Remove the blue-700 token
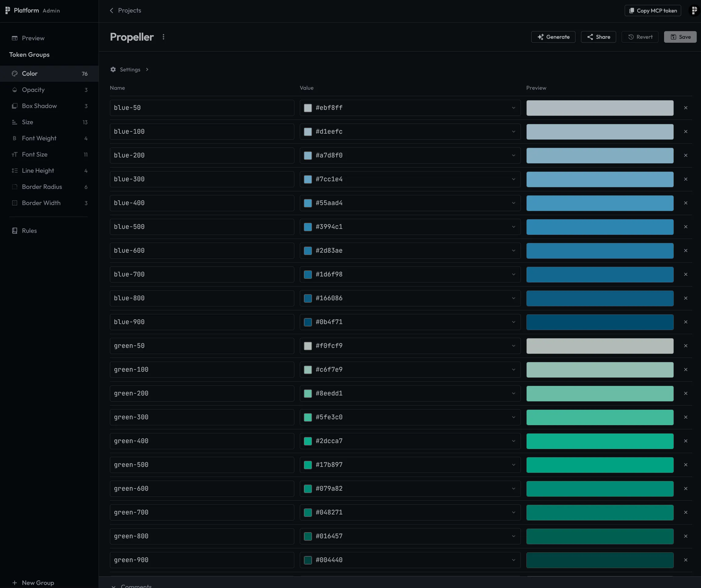 [686, 274]
